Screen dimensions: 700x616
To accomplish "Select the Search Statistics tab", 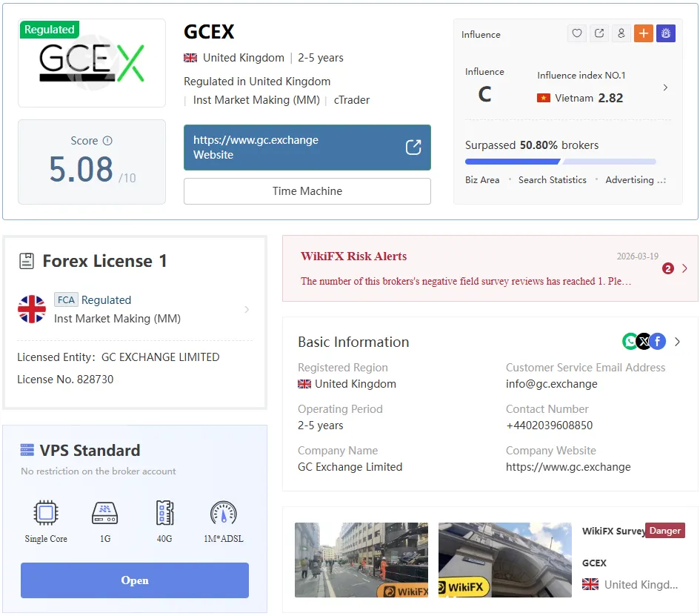I will (x=553, y=180).
